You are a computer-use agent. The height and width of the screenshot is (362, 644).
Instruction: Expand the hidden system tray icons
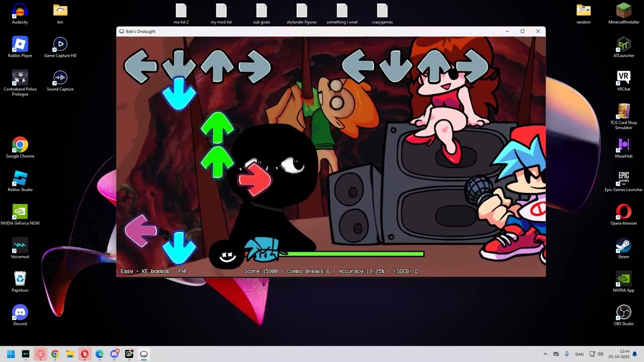[545, 354]
